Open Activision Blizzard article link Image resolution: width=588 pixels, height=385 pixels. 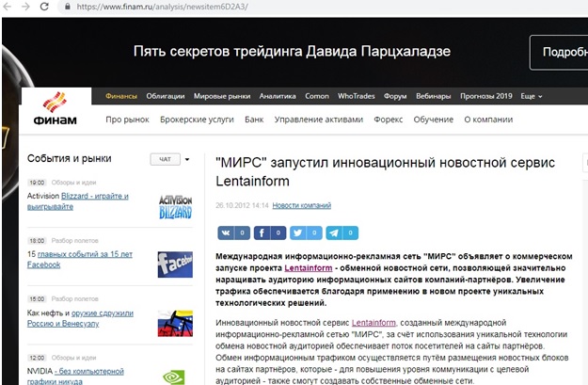click(x=78, y=201)
